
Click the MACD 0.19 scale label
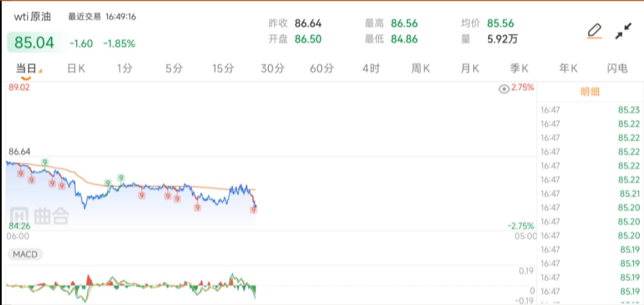[x=526, y=272]
